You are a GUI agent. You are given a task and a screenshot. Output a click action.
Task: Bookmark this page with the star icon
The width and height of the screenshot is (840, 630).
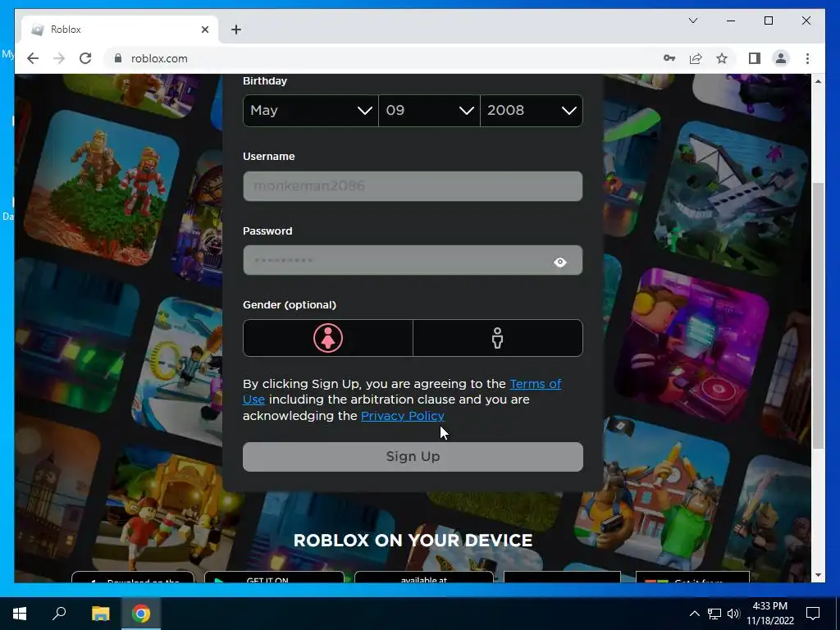point(722,58)
